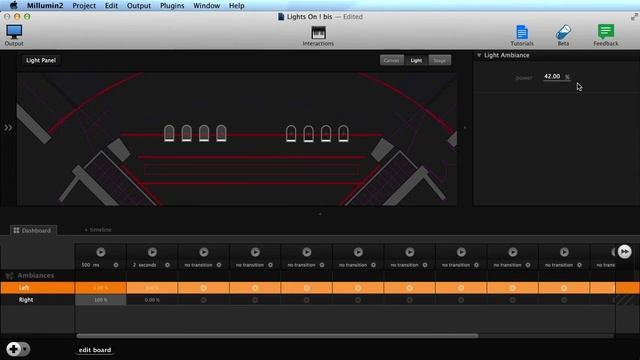The height and width of the screenshot is (360, 640).
Task: Open the Help menu
Action: pyautogui.click(x=236, y=5)
